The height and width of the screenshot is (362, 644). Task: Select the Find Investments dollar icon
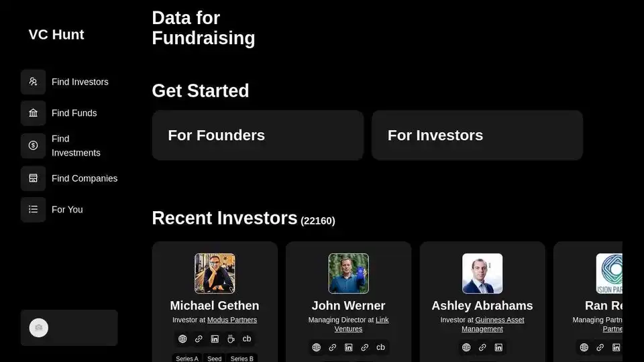tap(34, 145)
